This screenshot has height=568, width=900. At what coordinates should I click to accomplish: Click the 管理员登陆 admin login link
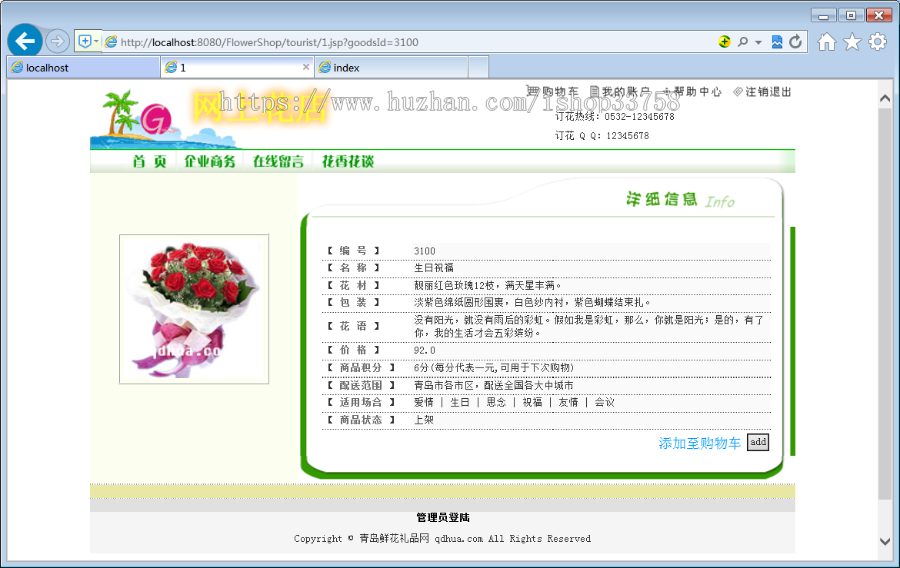click(443, 518)
